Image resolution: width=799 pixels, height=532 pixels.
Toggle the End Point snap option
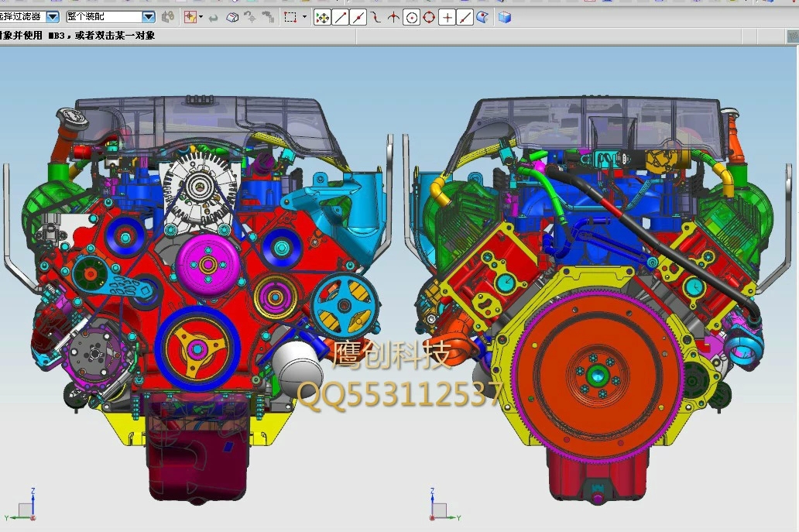click(340, 17)
